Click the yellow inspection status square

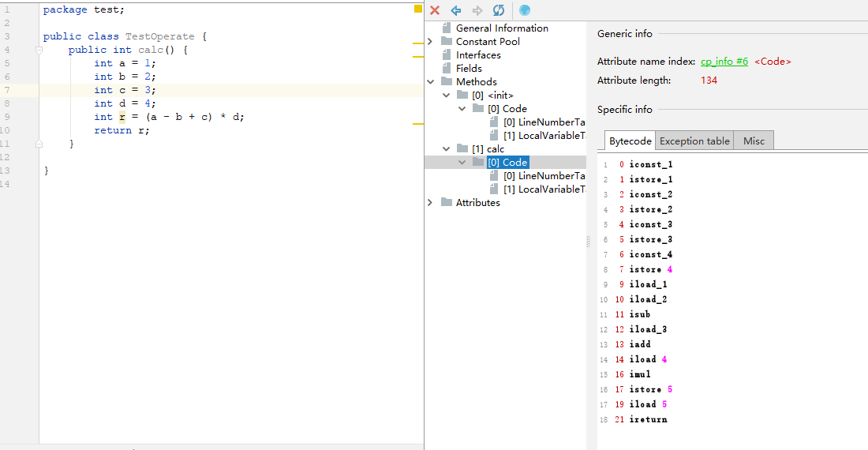point(418,9)
